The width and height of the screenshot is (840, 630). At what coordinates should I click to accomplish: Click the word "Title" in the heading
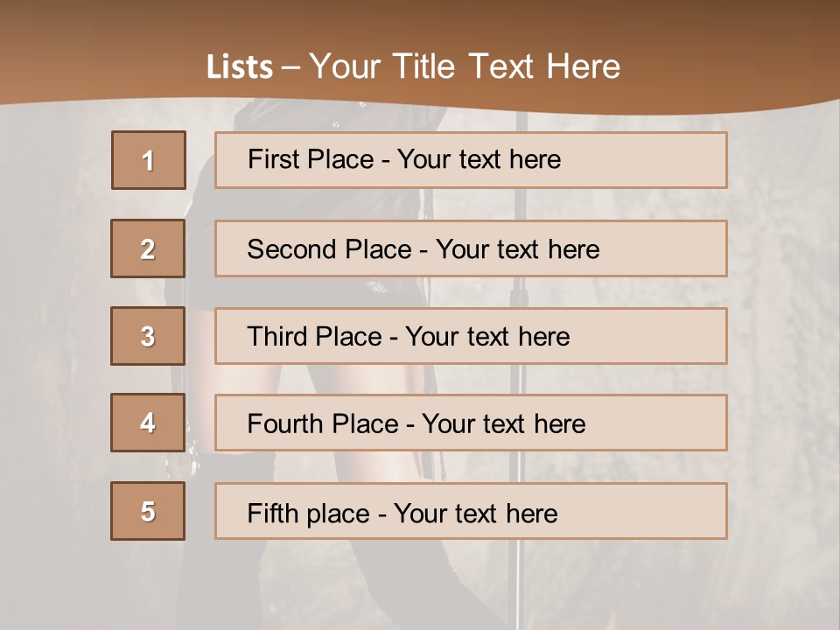point(426,67)
